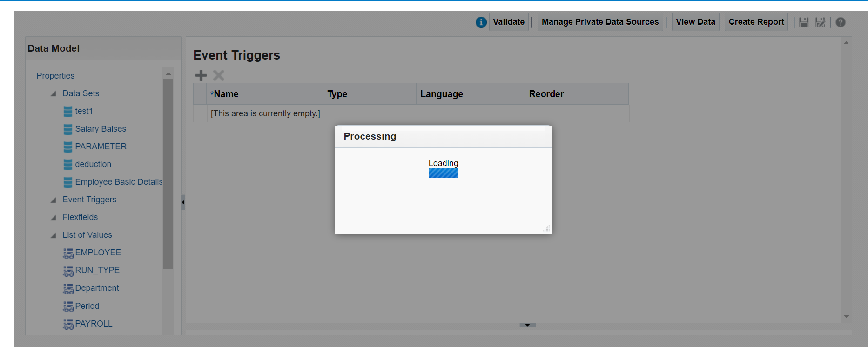Collapse the Flexfields tree node
Screen dimensions: 868x347
coord(53,218)
